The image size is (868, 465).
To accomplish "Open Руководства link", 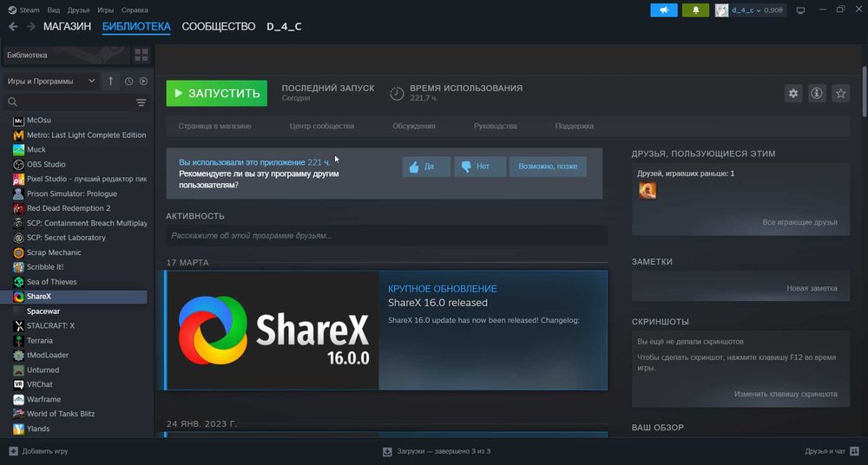I will (496, 126).
